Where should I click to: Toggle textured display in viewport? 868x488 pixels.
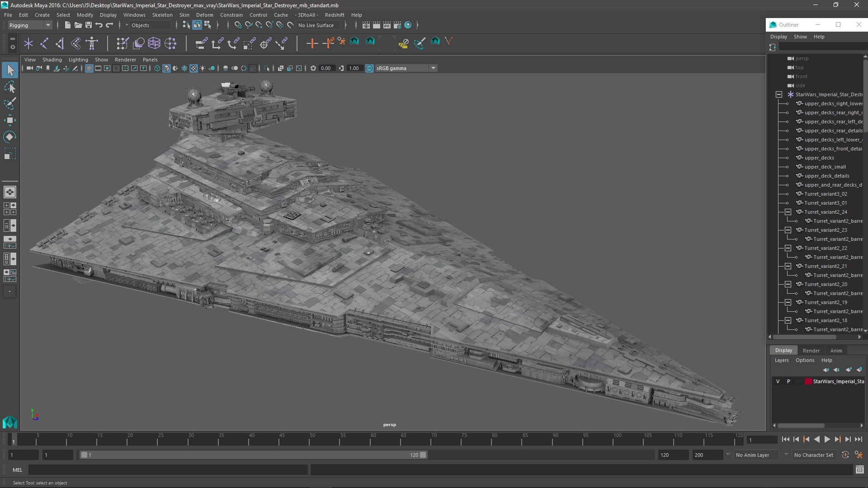[193, 68]
